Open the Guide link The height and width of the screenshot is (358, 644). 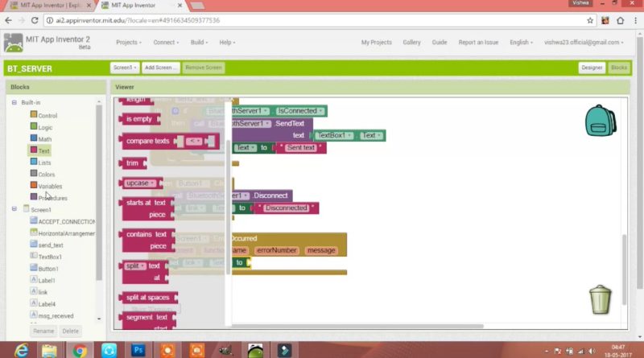coord(439,43)
